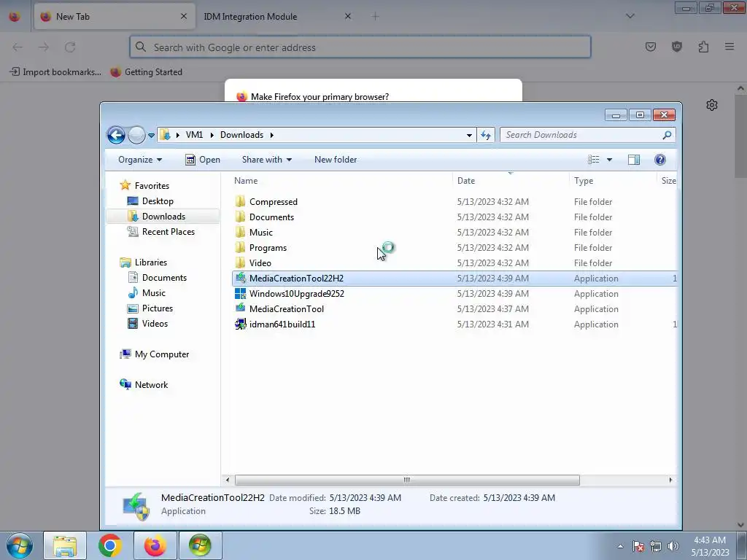Screen dimensions: 747x560
Task: Select the Compressed folder icon
Action: tap(241, 201)
